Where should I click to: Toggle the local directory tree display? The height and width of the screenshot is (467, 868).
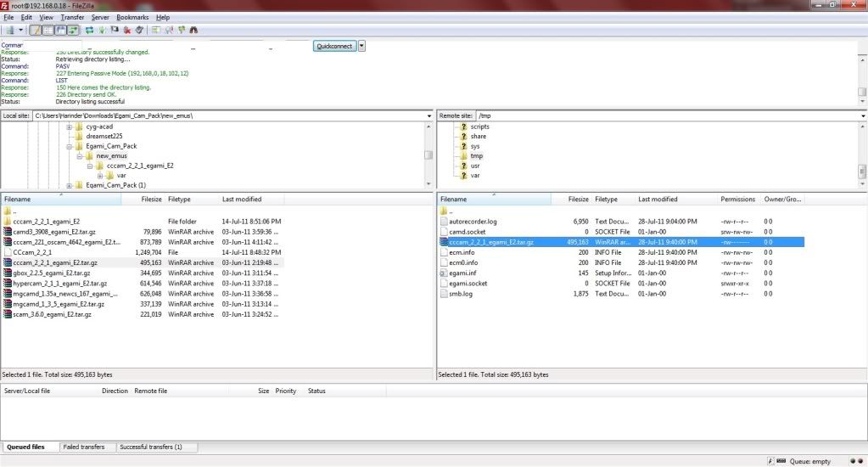[x=48, y=30]
